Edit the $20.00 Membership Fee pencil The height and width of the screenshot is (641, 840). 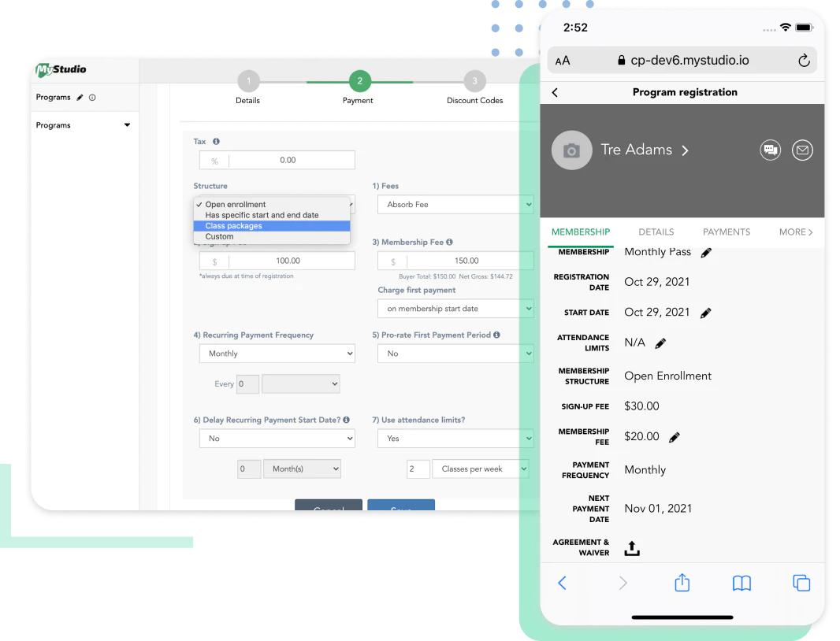pyautogui.click(x=675, y=437)
